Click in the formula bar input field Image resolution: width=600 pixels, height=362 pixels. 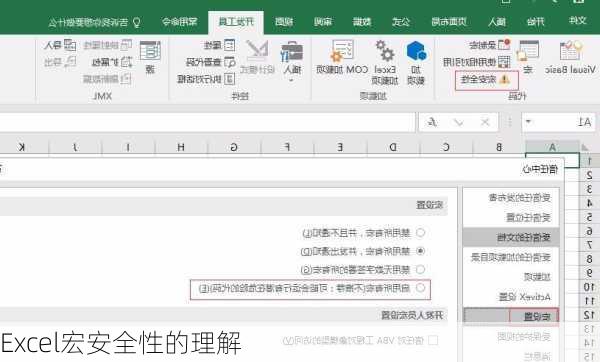pos(207,122)
